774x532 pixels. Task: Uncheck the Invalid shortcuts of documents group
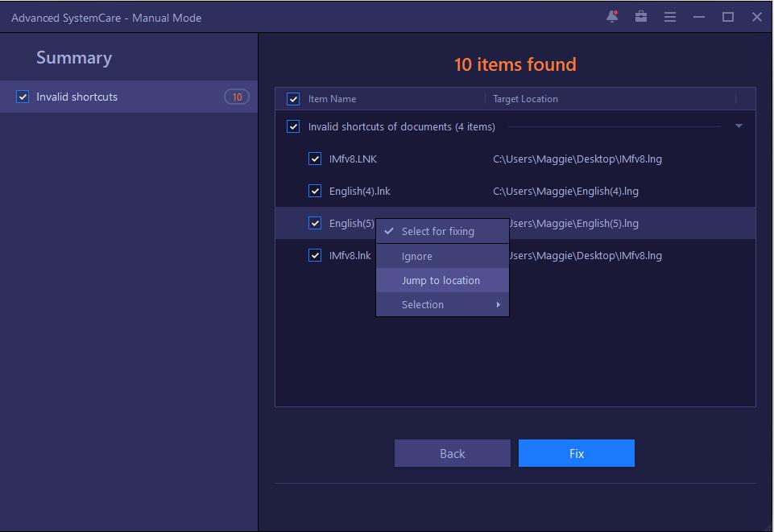293,126
